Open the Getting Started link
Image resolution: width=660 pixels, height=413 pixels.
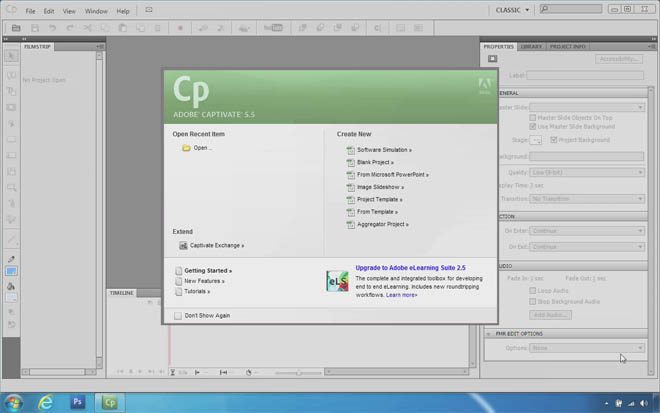[208, 271]
